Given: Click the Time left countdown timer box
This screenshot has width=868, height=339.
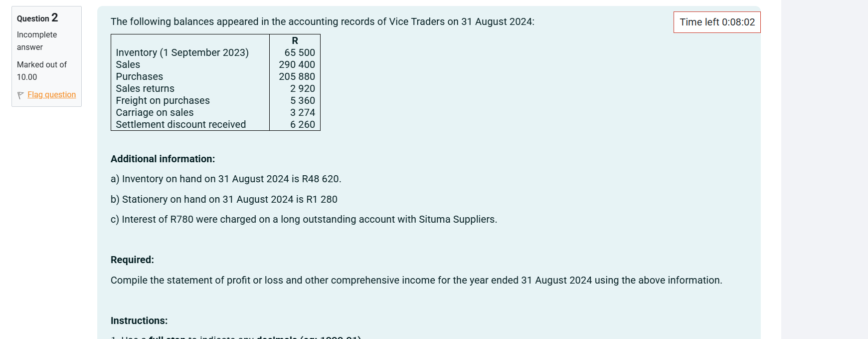Looking at the screenshot, I should coord(716,22).
